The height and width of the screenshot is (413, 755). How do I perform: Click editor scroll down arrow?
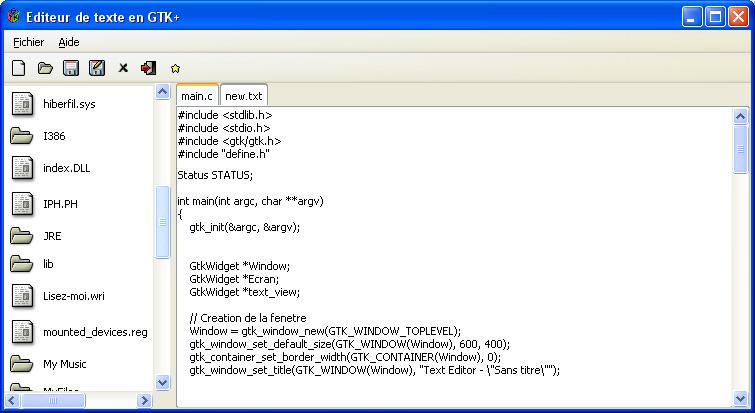pos(740,398)
